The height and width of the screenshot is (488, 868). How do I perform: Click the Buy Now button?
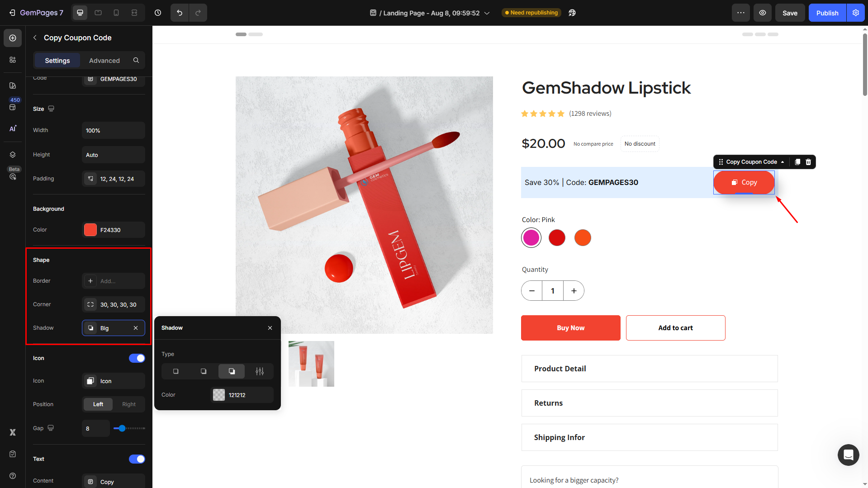570,328
